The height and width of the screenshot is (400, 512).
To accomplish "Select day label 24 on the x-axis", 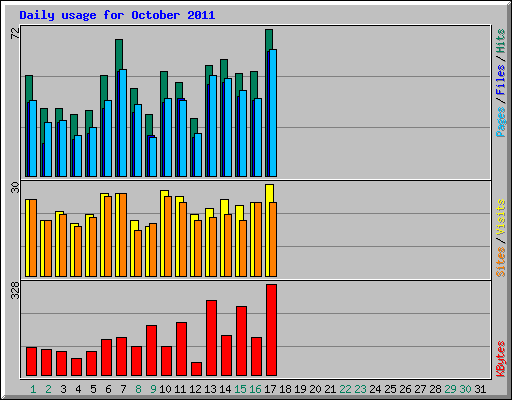I will click(375, 389).
